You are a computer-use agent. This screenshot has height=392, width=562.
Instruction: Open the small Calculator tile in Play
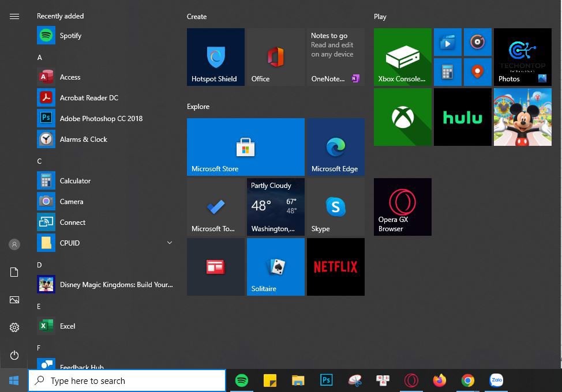coord(448,72)
